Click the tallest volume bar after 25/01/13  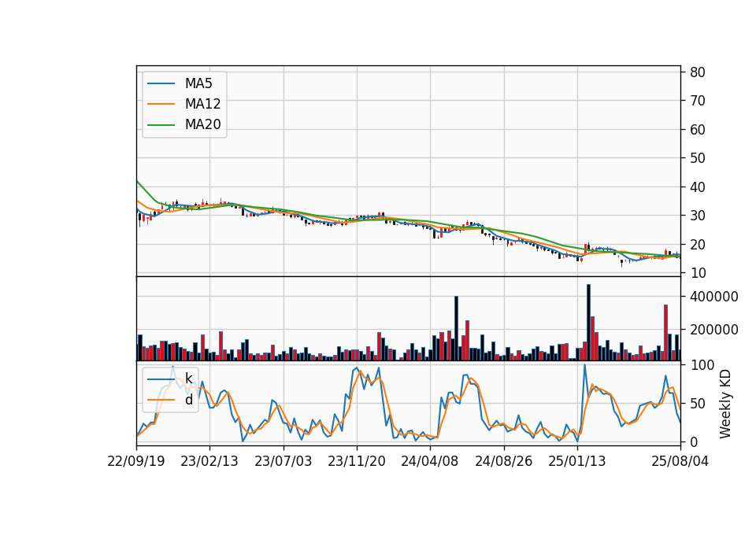click(588, 323)
